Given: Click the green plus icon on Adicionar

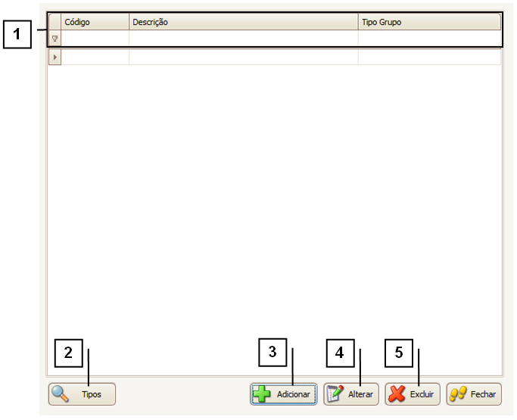Looking at the screenshot, I should coord(263,394).
